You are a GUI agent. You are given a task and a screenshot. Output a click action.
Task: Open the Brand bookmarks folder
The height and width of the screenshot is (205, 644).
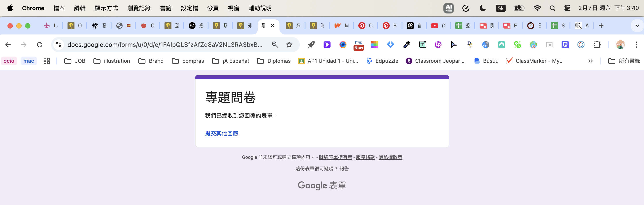point(151,61)
